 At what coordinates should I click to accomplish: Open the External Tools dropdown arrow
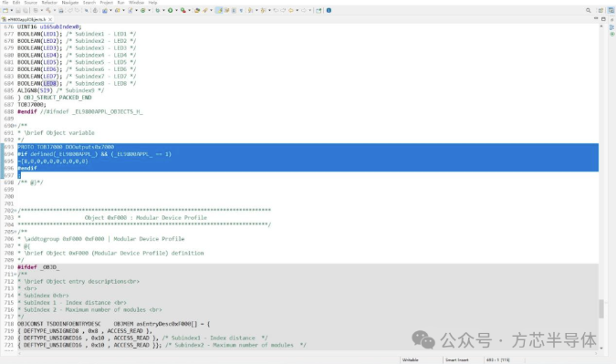[189, 10]
